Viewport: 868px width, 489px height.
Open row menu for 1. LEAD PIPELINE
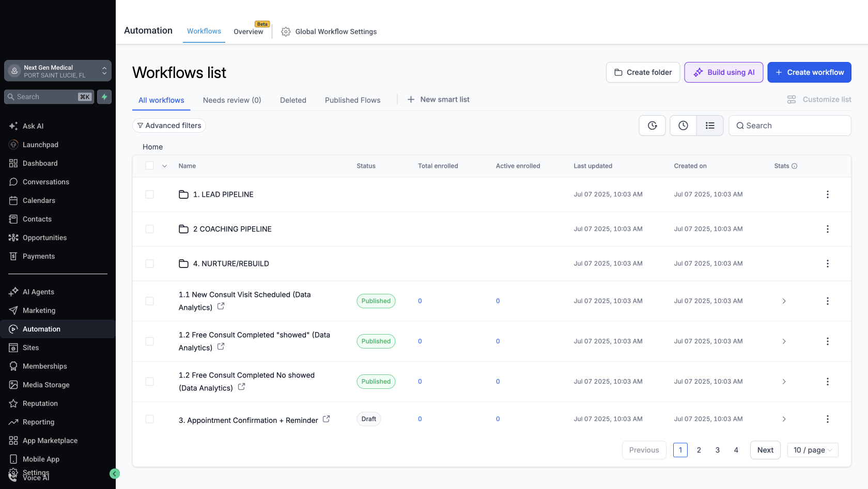coord(827,194)
